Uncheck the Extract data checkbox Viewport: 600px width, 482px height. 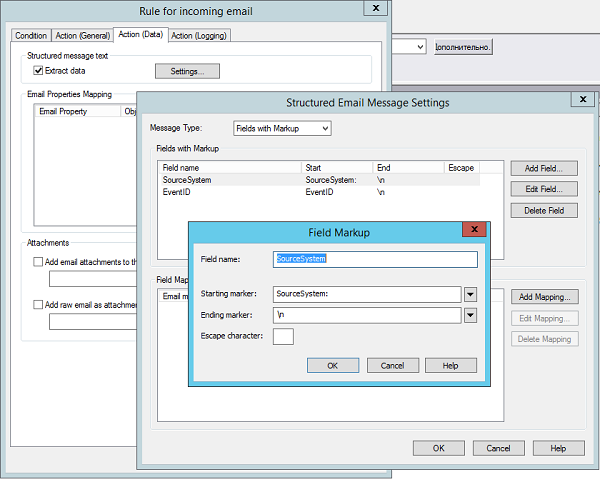coord(38,71)
